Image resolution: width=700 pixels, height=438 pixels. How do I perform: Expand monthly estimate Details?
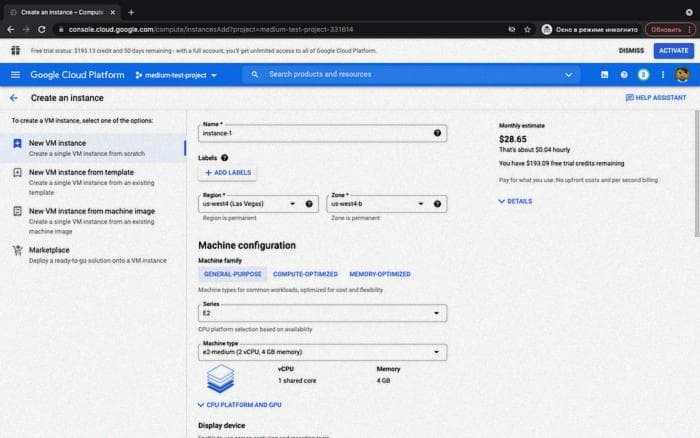click(515, 201)
